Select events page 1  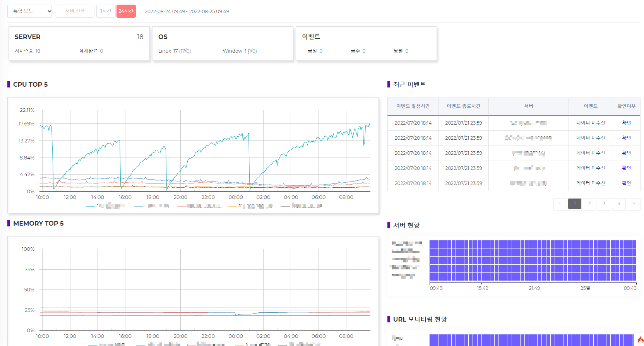coord(575,204)
